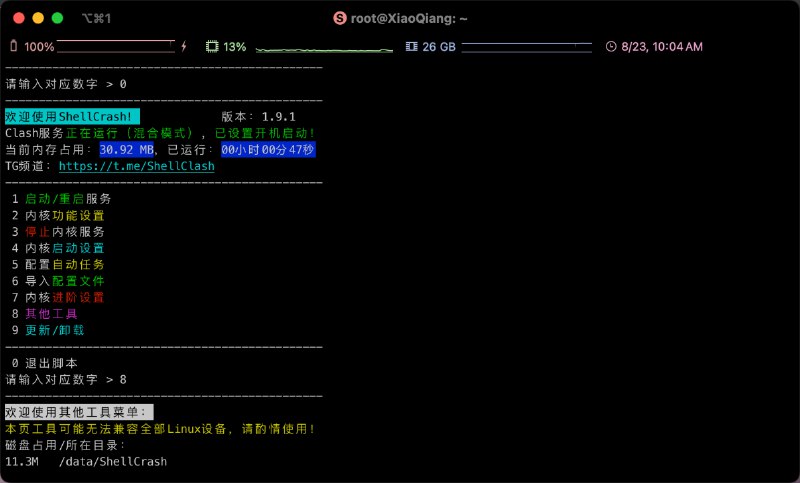Click the CPU chip icon
This screenshot has width=800, height=483.
point(212,46)
